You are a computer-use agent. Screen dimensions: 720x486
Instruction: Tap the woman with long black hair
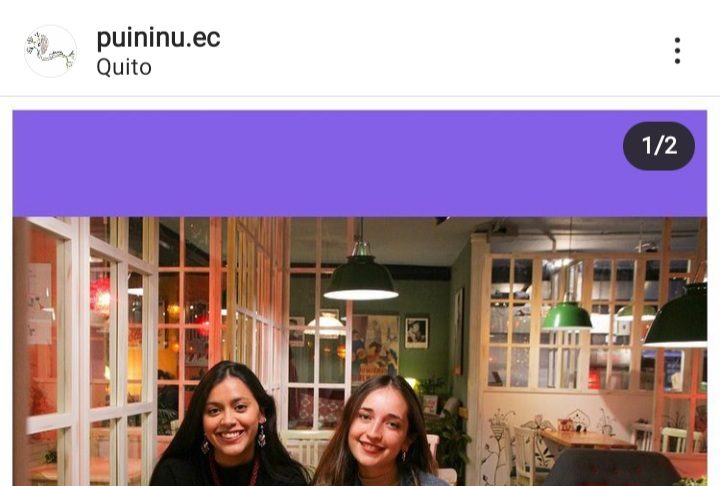[229, 425]
